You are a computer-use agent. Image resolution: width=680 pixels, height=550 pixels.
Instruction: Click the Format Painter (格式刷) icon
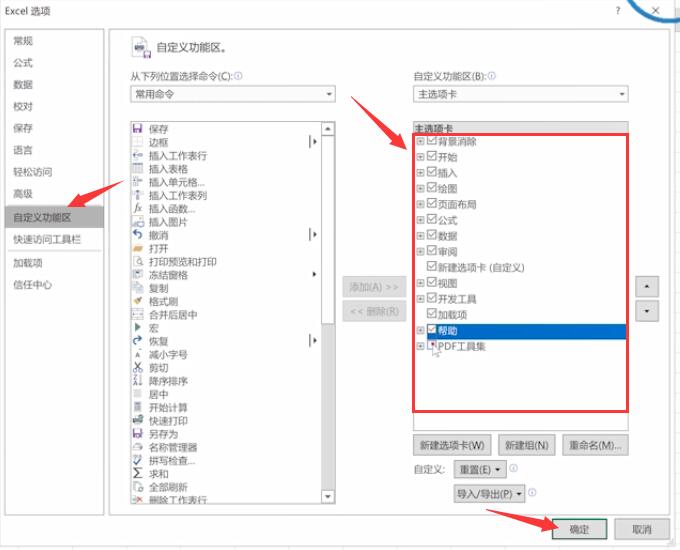click(137, 301)
